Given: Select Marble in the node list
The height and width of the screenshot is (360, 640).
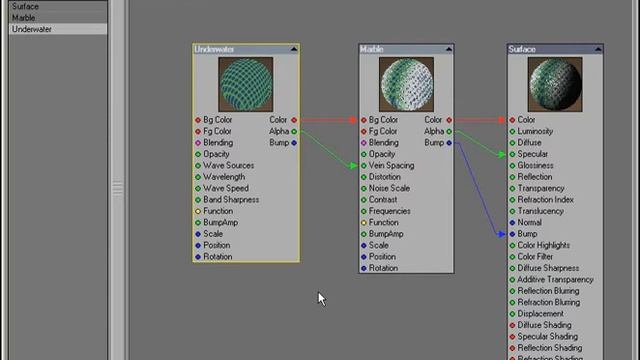Looking at the screenshot, I should [x=58, y=18].
